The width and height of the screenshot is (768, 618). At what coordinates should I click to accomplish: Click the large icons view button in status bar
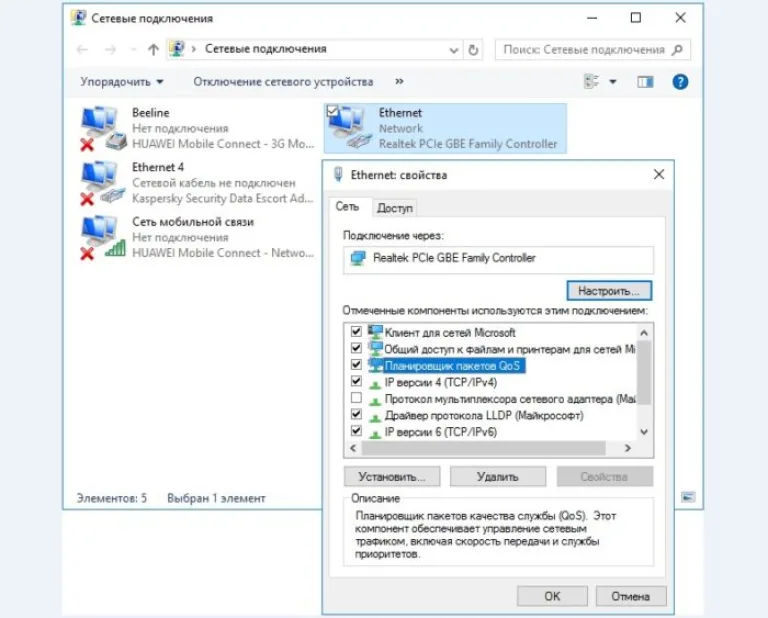688,497
